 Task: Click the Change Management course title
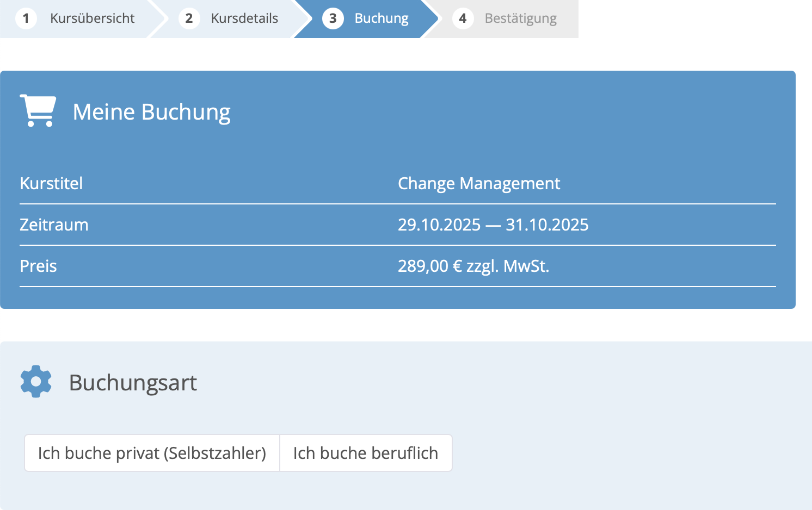(479, 183)
